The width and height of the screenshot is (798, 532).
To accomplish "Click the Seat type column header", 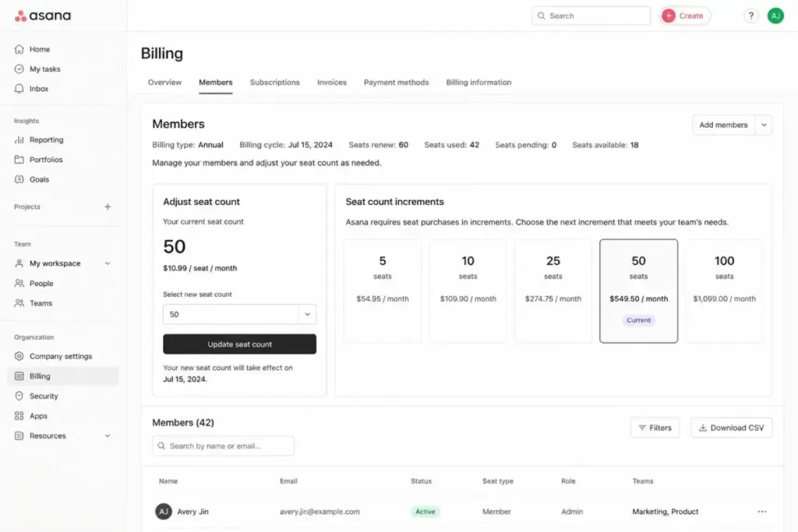I will click(498, 481).
